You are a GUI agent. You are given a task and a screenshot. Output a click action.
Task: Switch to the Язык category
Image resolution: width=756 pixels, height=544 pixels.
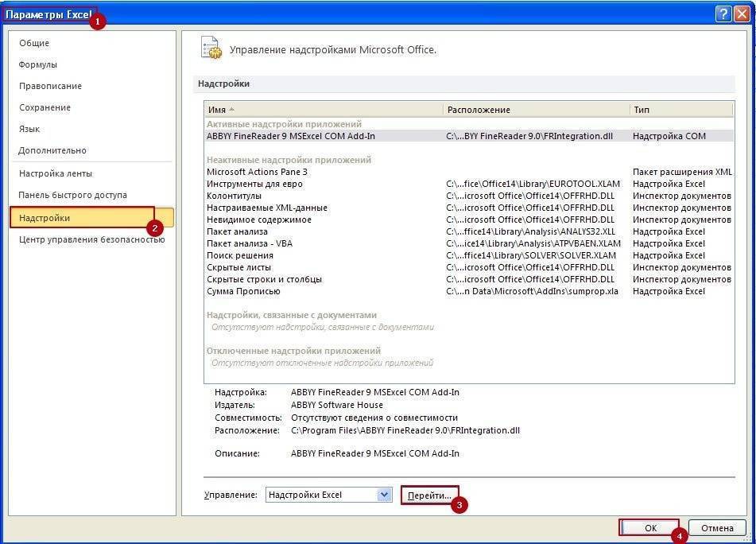[x=29, y=129]
